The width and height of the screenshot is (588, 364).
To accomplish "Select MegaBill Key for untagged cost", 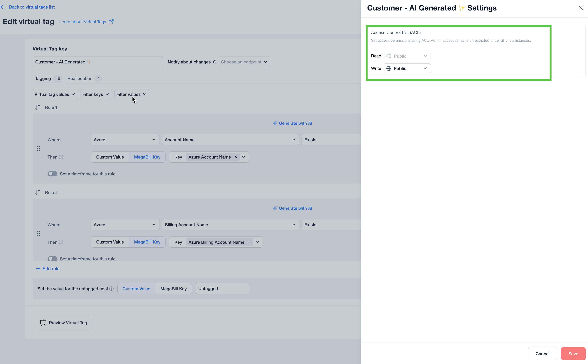I will [x=173, y=289].
